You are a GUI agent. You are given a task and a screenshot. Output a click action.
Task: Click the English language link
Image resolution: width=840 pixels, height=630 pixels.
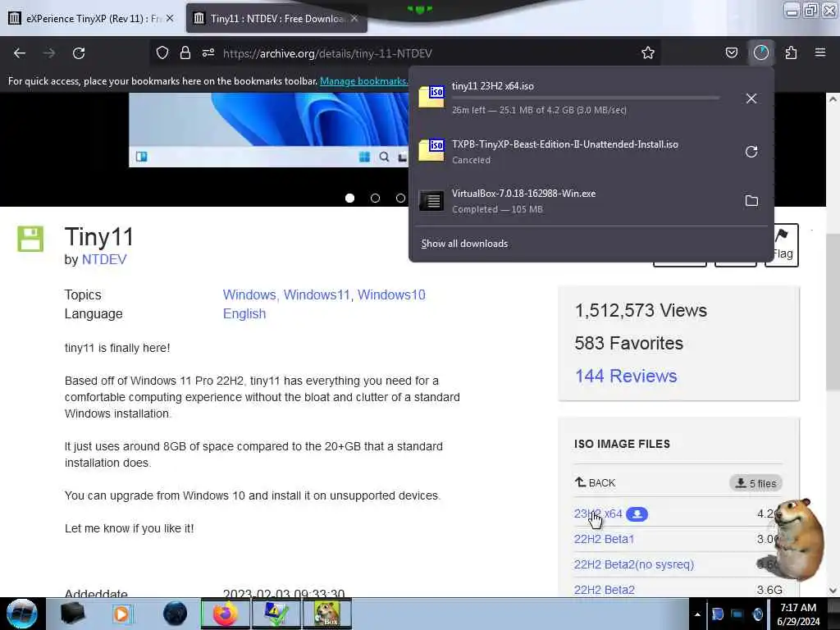tap(244, 314)
